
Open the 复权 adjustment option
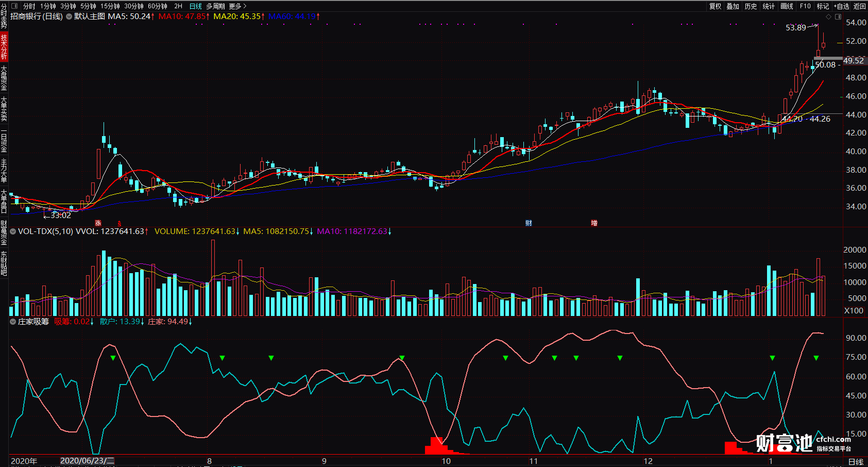click(x=715, y=6)
